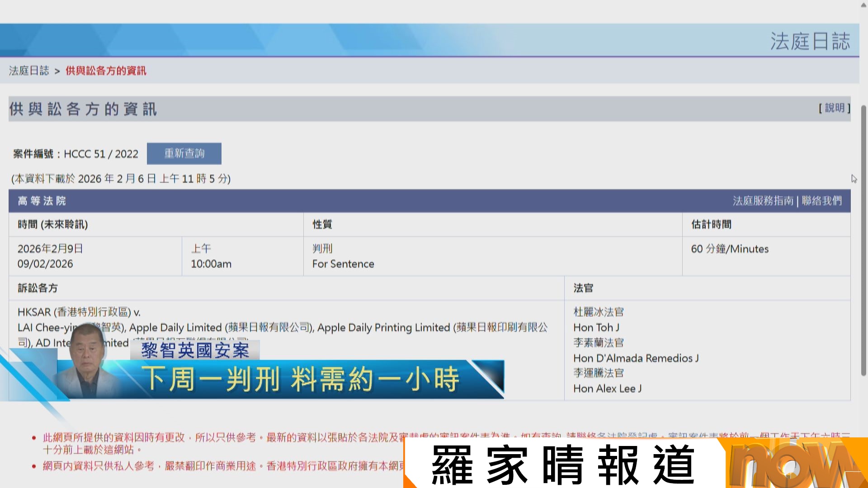Select the 供與訟各方的資訊 breadcrumb item
868x488 pixels.
[x=105, y=71]
